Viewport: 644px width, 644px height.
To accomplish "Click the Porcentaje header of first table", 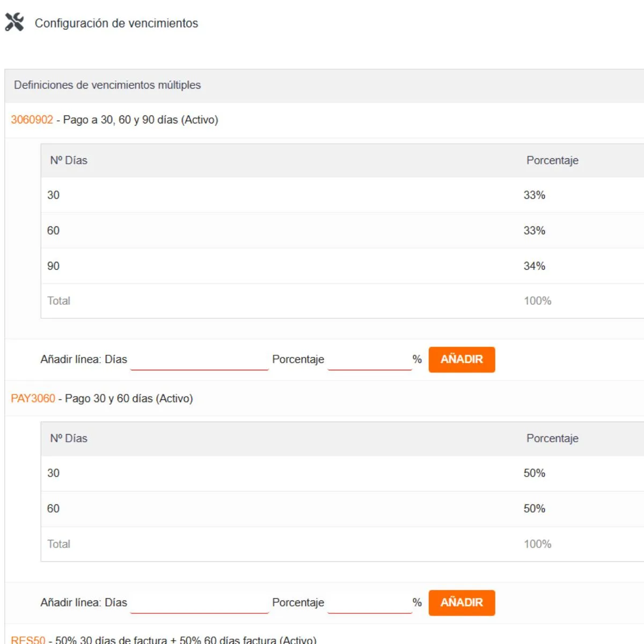I will [552, 160].
